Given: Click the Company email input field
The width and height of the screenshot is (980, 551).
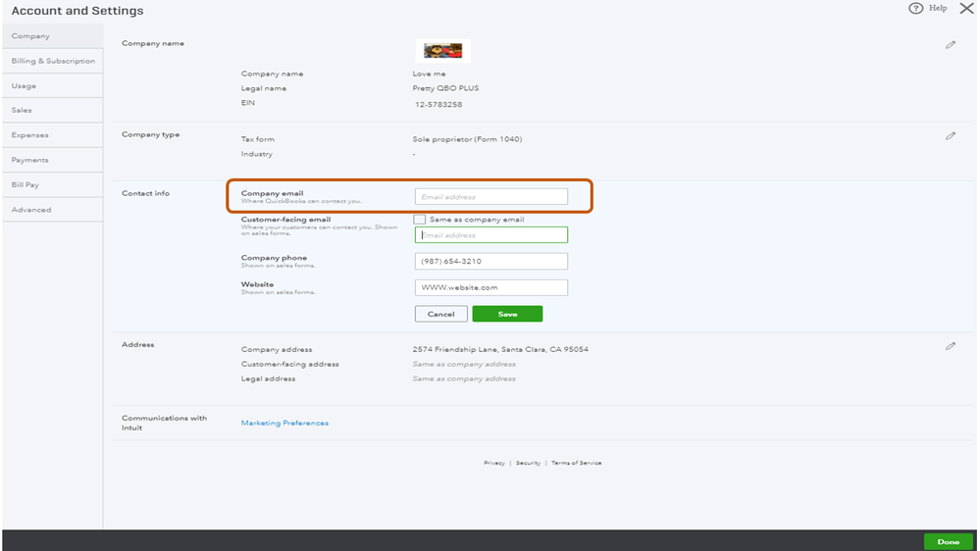Looking at the screenshot, I should tap(490, 197).
